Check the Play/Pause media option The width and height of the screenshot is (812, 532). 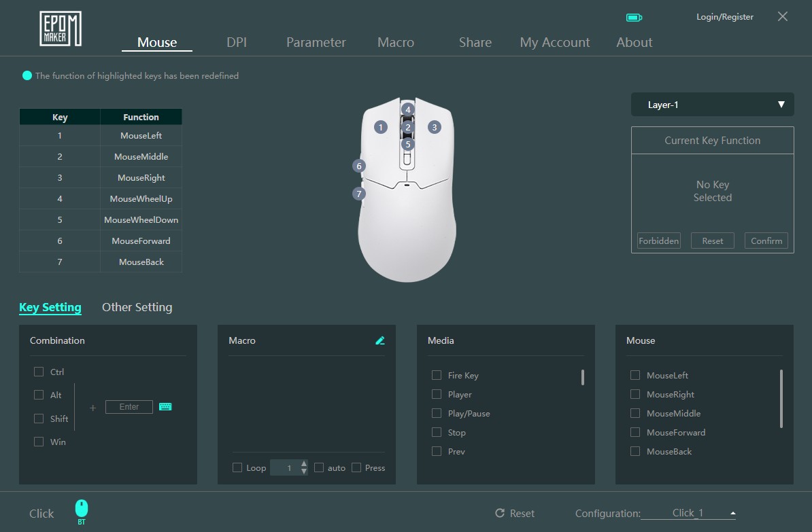pos(437,413)
